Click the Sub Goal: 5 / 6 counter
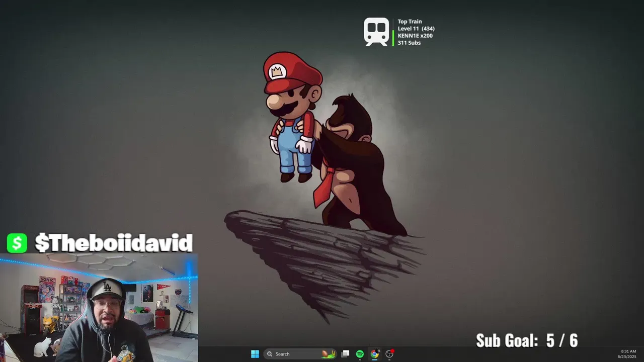This screenshot has width=644, height=362. tap(527, 340)
